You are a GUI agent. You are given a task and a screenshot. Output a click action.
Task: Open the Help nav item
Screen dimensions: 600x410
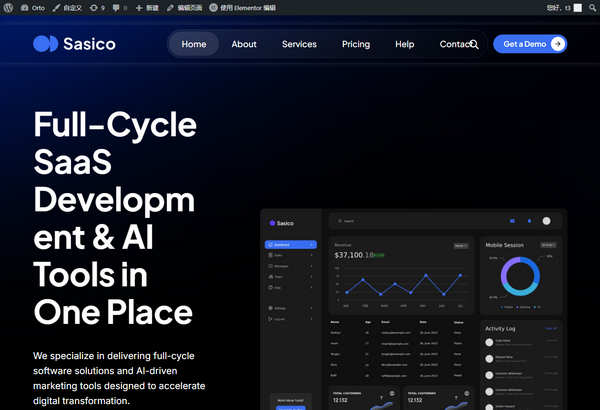tap(404, 44)
